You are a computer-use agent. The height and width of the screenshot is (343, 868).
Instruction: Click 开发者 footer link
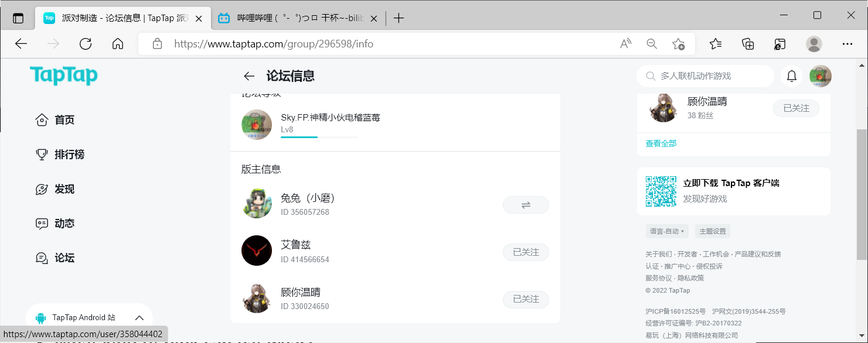click(x=687, y=254)
